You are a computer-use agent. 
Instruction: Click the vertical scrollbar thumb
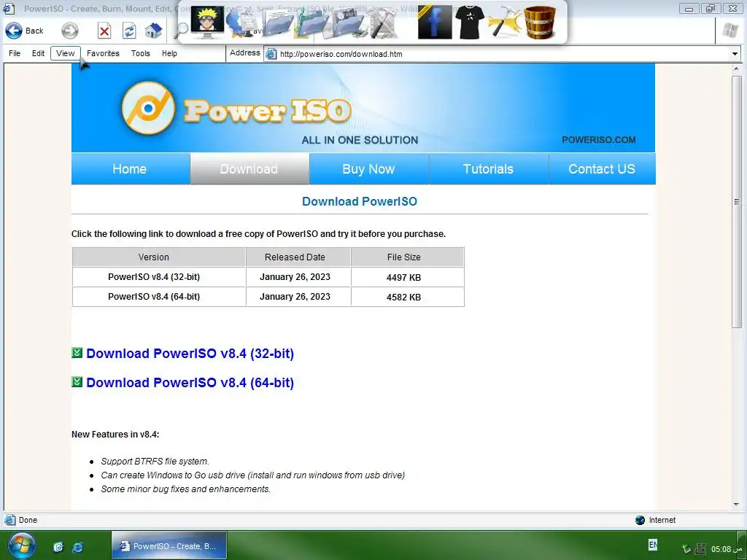tap(737, 201)
